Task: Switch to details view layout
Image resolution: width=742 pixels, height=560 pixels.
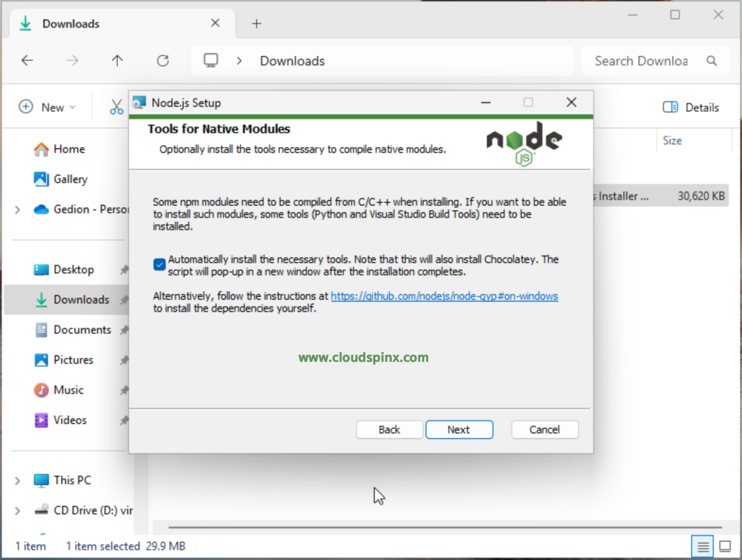Action: pyautogui.click(x=703, y=546)
